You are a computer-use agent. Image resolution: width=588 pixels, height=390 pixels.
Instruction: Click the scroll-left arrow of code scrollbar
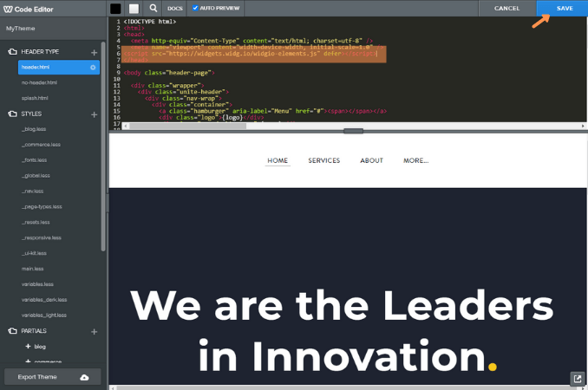(125, 126)
